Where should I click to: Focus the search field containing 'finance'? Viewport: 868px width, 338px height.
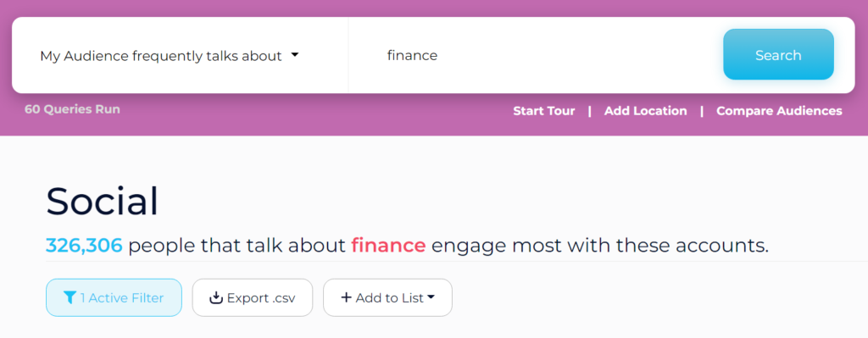[x=536, y=55]
